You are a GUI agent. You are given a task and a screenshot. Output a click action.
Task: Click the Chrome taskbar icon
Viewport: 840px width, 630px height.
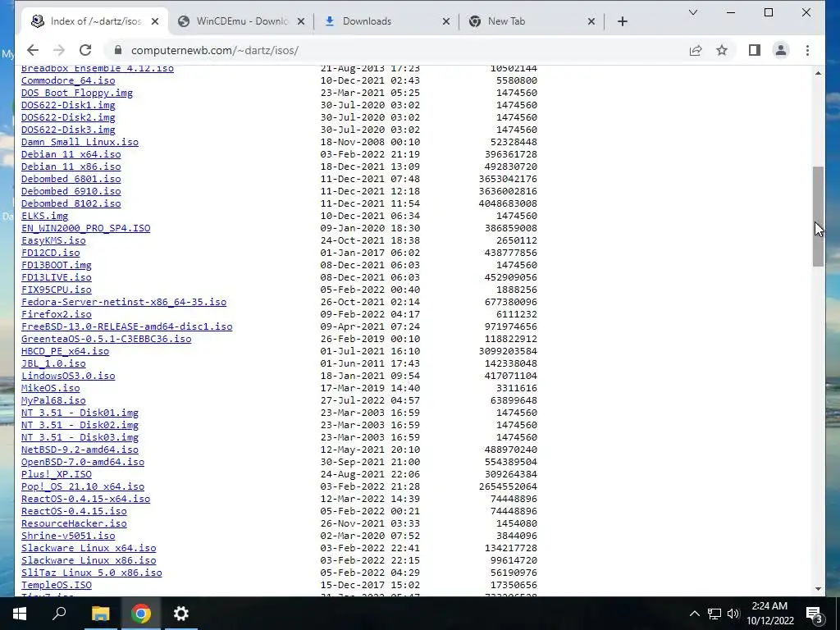[141, 614]
